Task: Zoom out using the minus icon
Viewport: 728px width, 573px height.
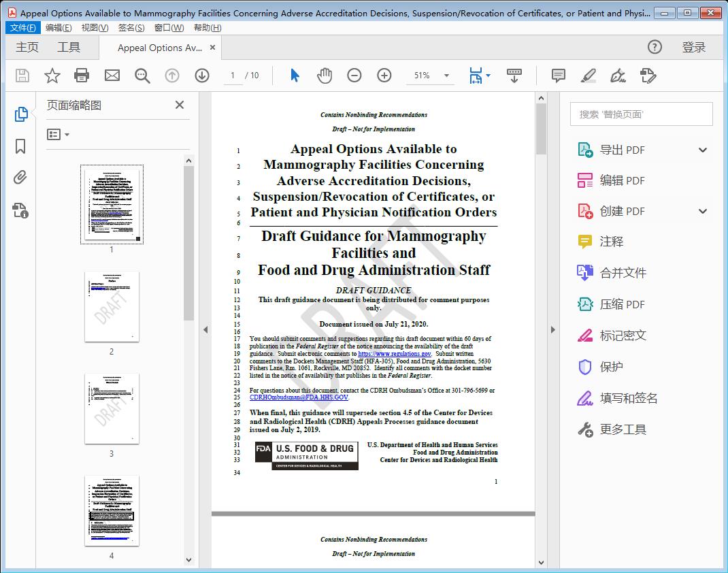Action: pyautogui.click(x=354, y=76)
